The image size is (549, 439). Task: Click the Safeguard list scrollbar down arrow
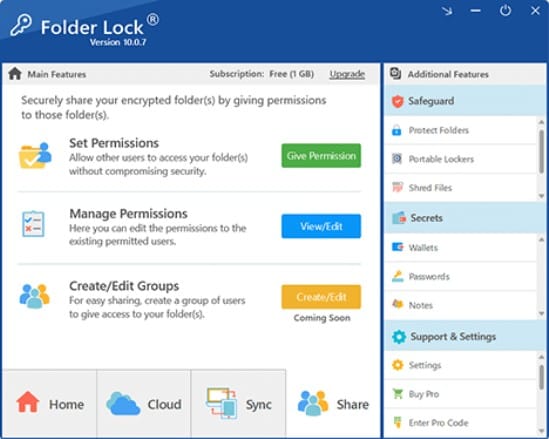[541, 196]
